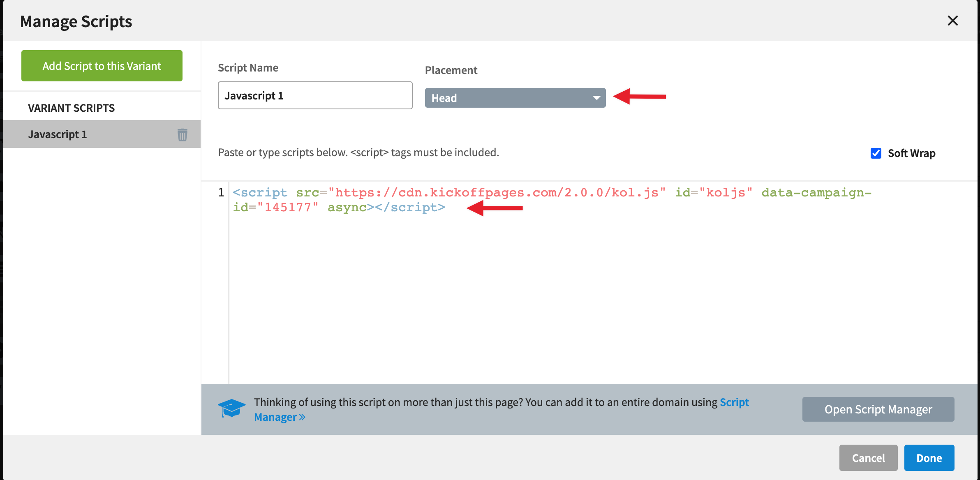Select Javascript 1 in variant scripts list
Viewport: 980px width, 480px height.
[x=102, y=134]
